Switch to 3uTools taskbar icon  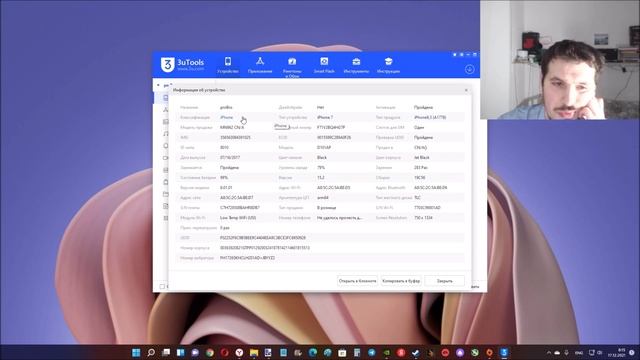[504, 352]
